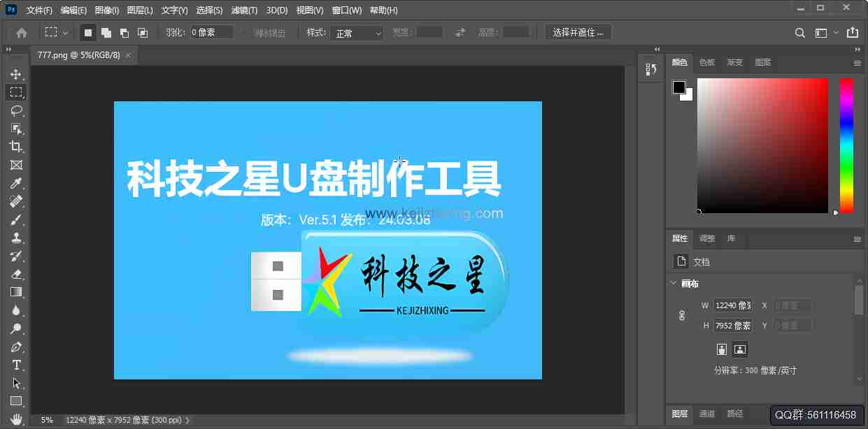Select the Crop tool
The height and width of the screenshot is (429, 868).
(x=16, y=146)
